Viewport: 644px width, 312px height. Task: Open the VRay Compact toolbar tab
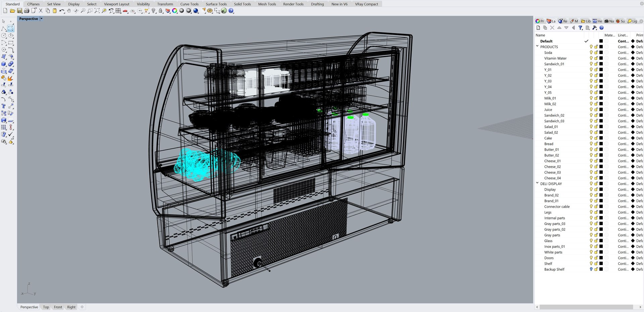pos(366,4)
